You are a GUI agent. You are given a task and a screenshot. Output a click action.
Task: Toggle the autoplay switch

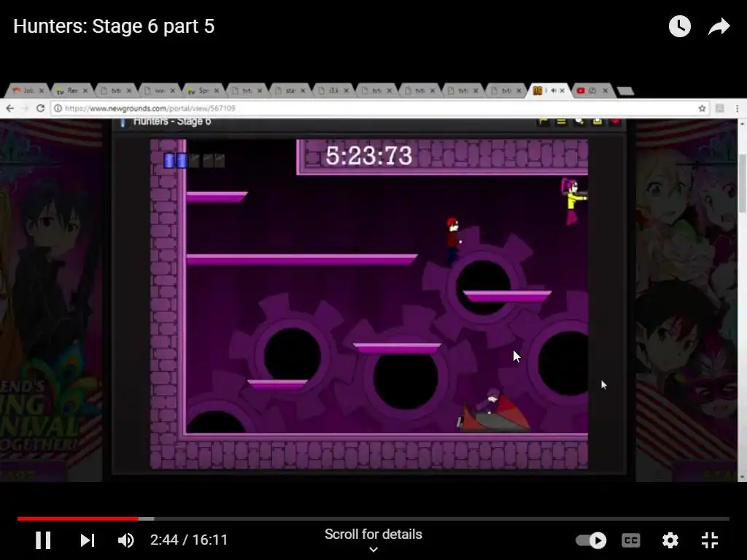click(591, 540)
